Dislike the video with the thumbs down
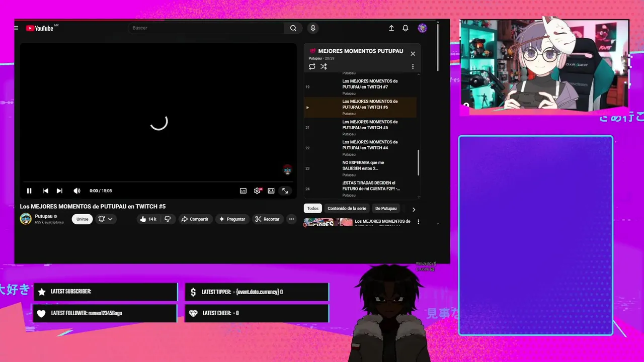This screenshot has height=362, width=644. 168,219
